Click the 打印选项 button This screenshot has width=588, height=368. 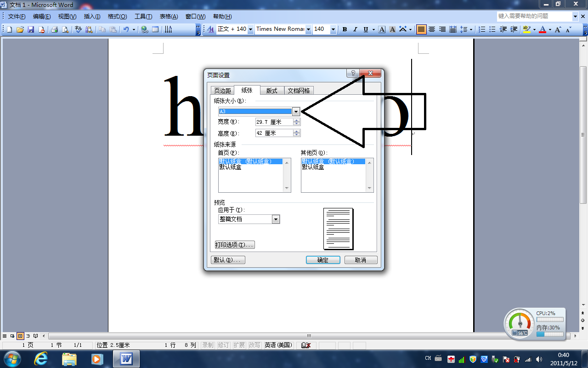click(234, 245)
